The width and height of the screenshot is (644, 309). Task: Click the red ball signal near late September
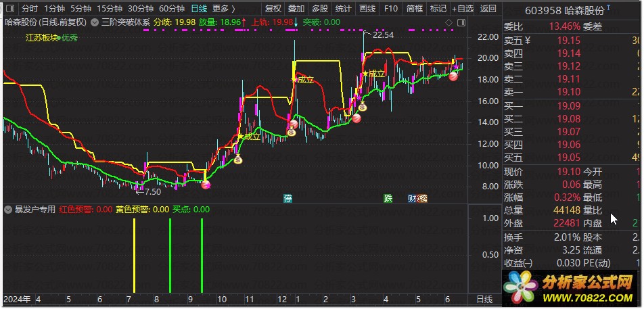(x=206, y=185)
